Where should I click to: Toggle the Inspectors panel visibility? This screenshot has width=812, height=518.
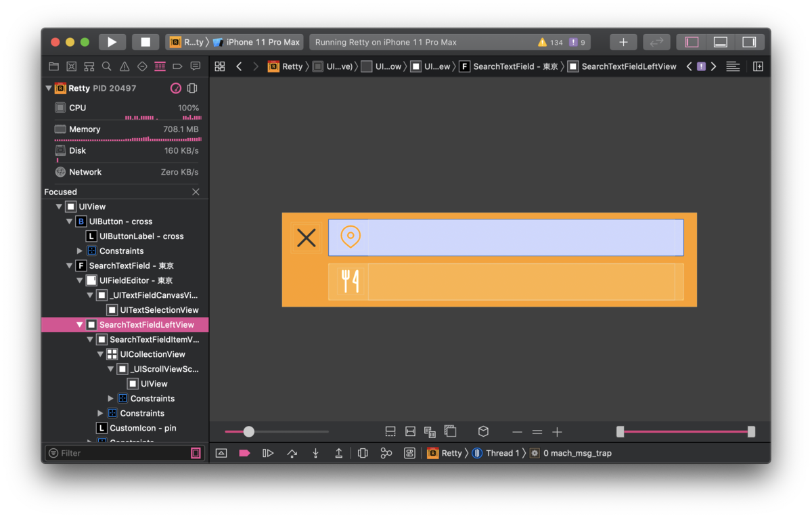[749, 42]
